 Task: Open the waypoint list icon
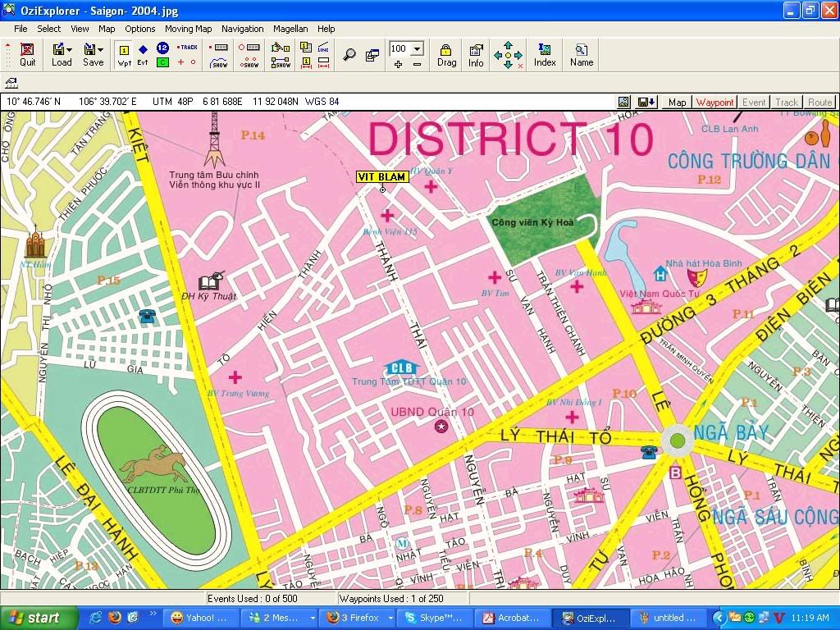coord(306,48)
